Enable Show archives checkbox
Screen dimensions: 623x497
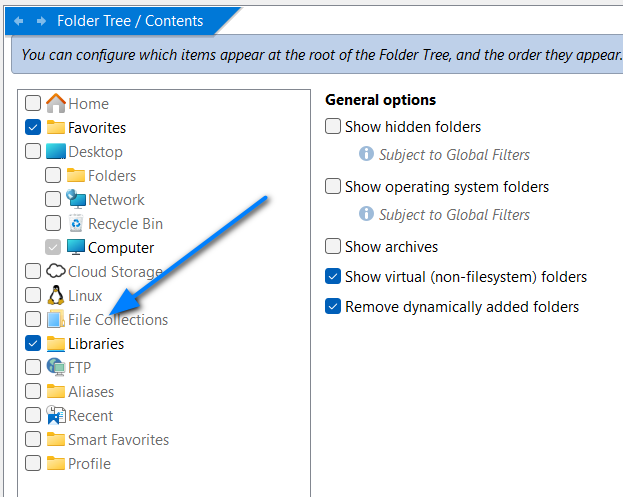pos(333,246)
